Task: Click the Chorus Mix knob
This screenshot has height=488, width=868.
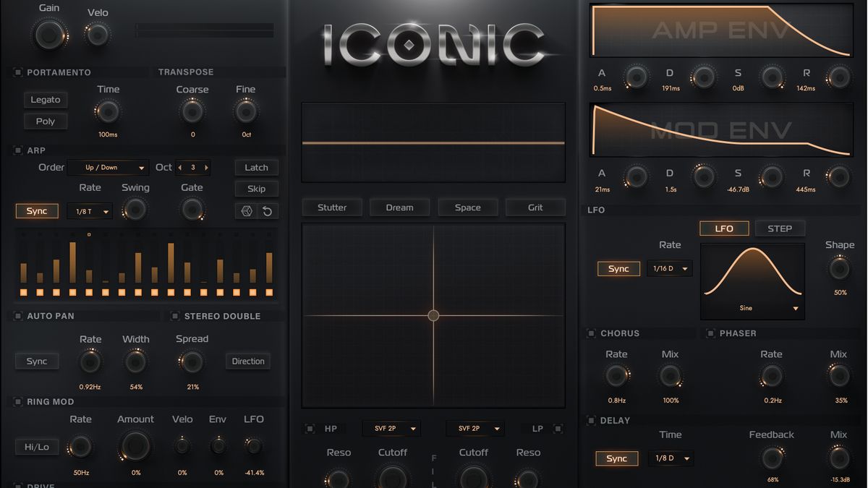Action: pyautogui.click(x=671, y=376)
